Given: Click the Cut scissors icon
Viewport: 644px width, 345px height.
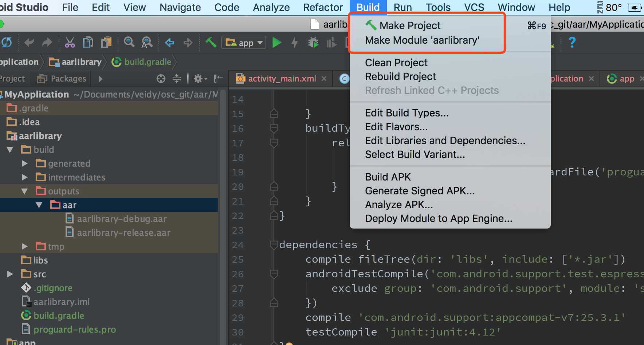Looking at the screenshot, I should (70, 43).
